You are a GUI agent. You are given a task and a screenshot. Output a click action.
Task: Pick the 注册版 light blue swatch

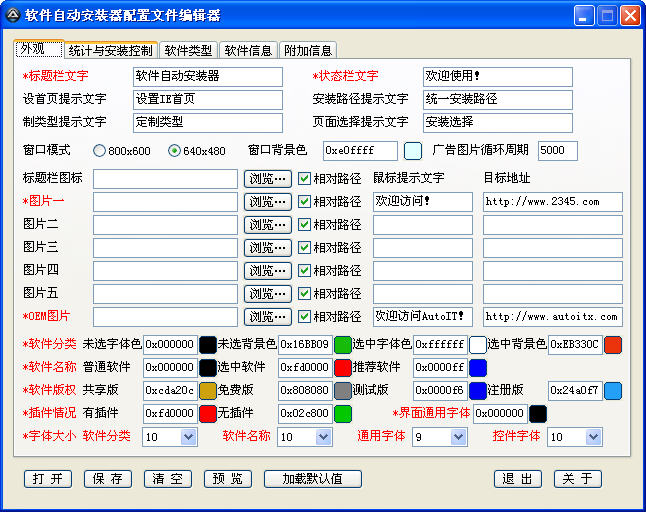[613, 391]
